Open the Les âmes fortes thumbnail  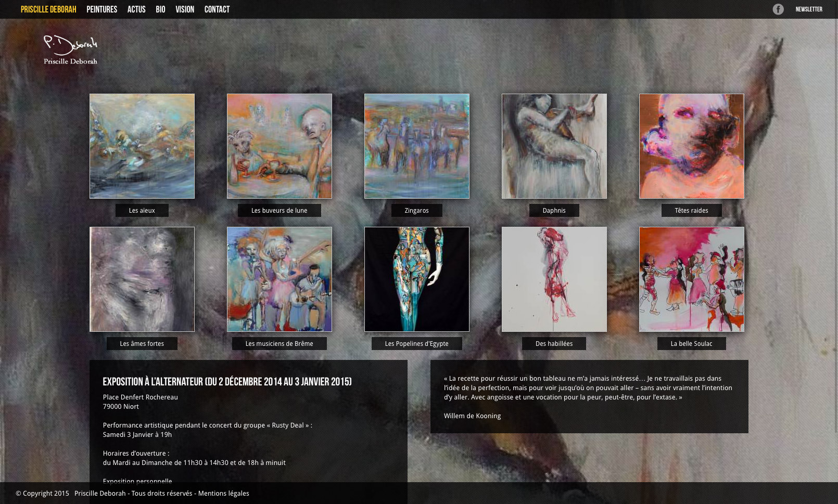(142, 279)
